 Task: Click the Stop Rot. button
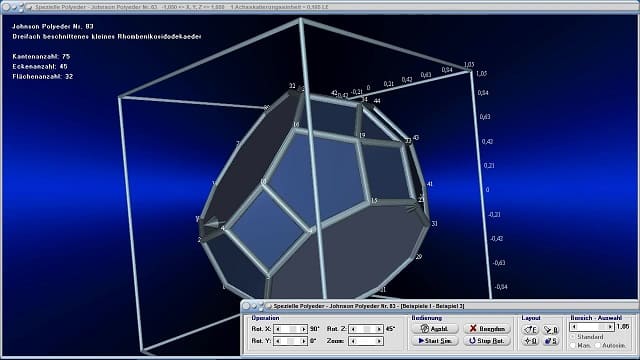click(487, 340)
